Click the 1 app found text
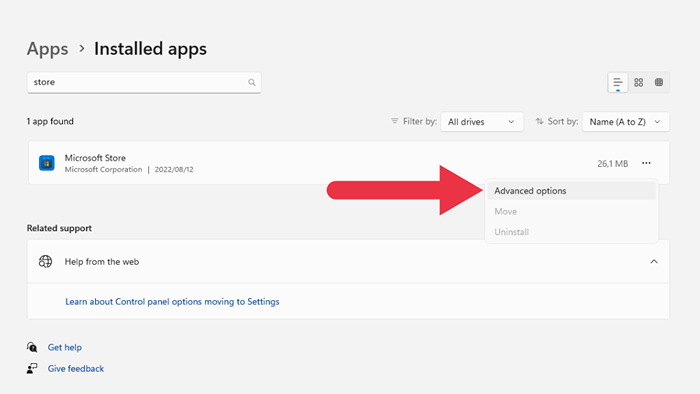Screen dimensions: 700x394 click(x=50, y=121)
